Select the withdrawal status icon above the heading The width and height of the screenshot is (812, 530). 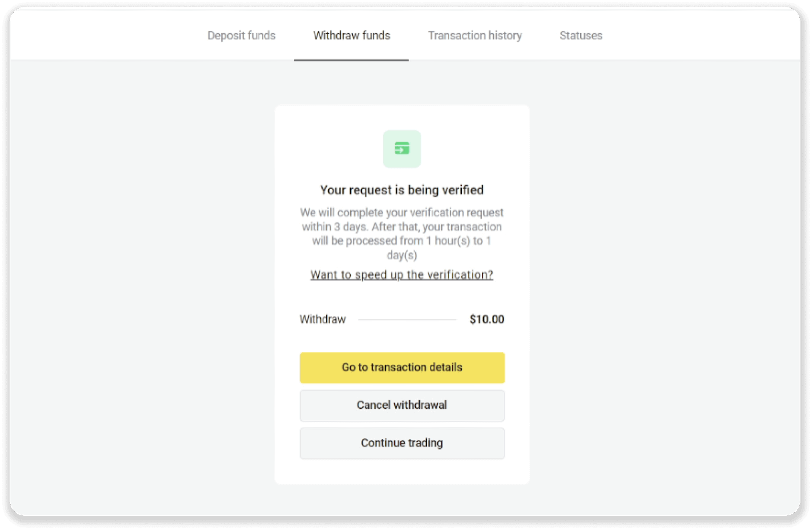click(401, 149)
